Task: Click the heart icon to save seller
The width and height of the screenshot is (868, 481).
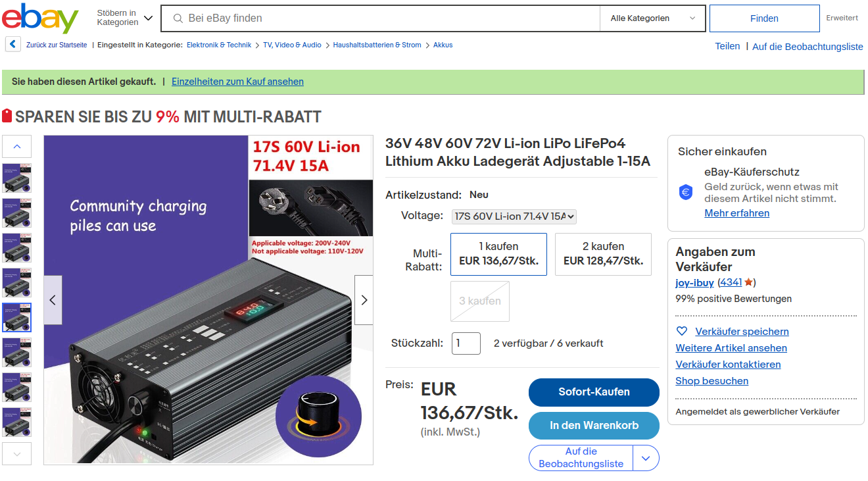Action: coord(682,332)
